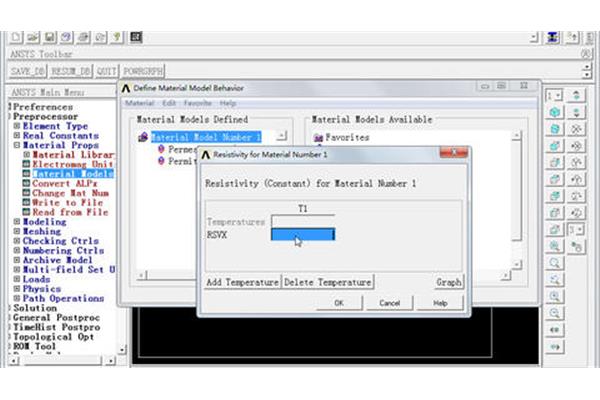Screen dimensions: 600x400
Task: Open Change Mat Num menu item
Action: pyautogui.click(x=70, y=193)
